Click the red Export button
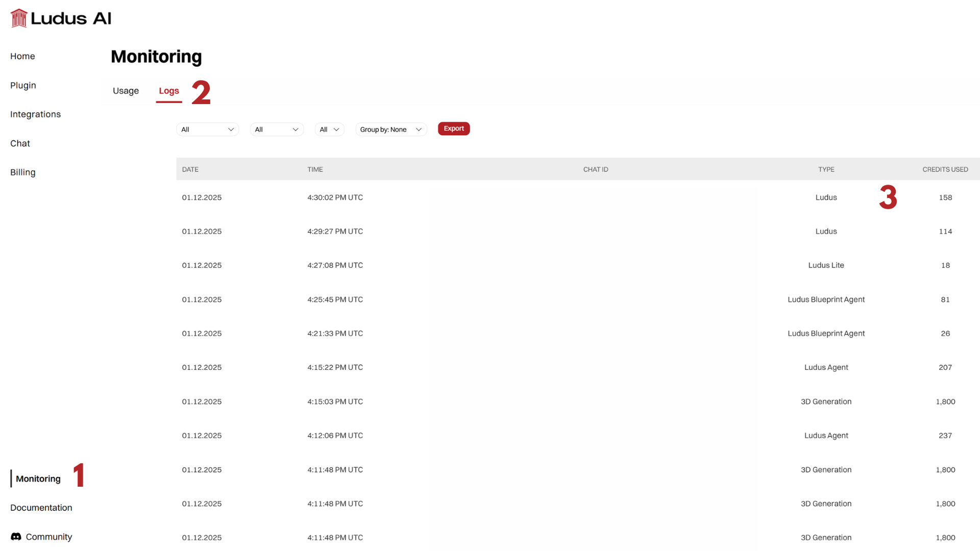Screen dimensions: 980x551 coord(454,129)
